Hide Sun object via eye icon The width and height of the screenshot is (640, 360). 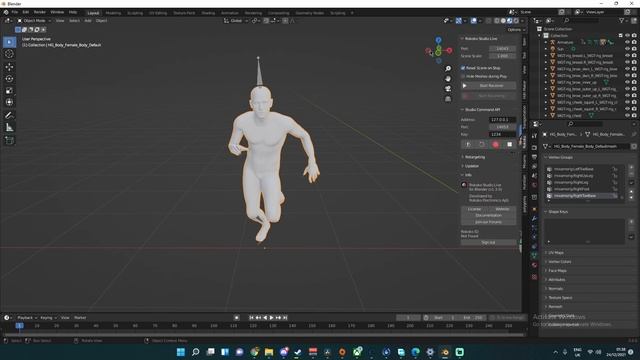coord(627,49)
